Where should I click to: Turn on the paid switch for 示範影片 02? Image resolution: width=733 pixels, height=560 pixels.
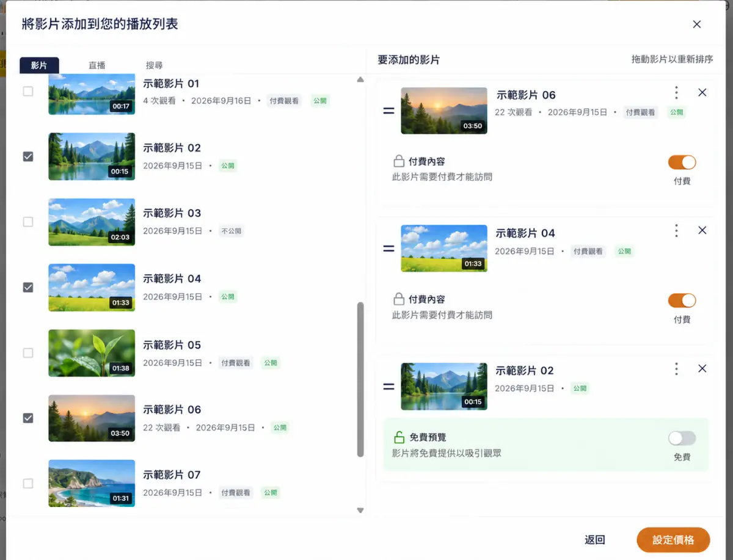[682, 438]
